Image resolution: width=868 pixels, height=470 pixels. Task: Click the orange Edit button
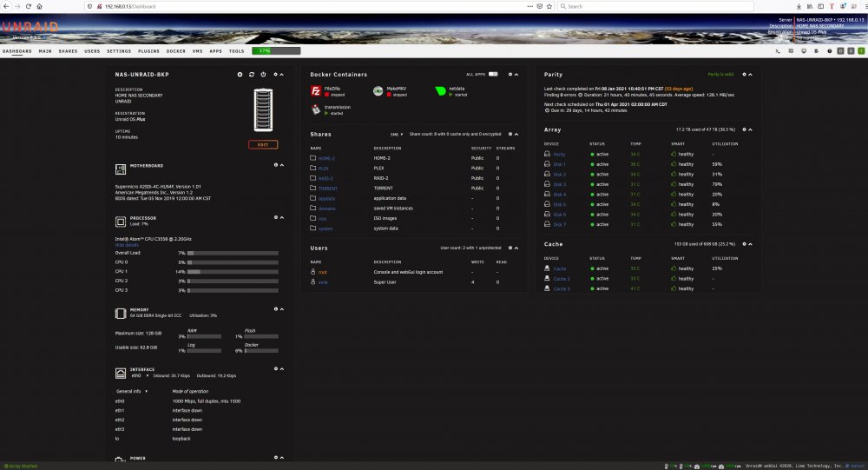(x=263, y=145)
